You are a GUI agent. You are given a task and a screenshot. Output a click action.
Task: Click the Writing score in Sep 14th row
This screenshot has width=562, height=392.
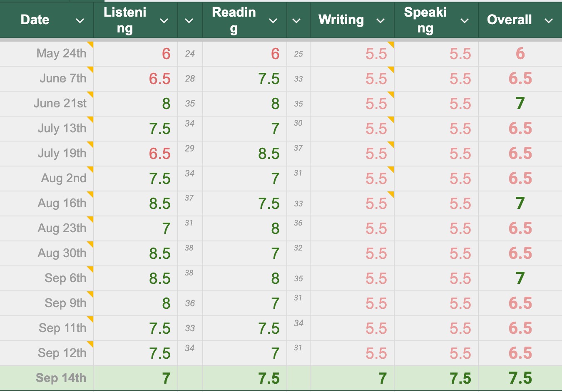point(382,378)
